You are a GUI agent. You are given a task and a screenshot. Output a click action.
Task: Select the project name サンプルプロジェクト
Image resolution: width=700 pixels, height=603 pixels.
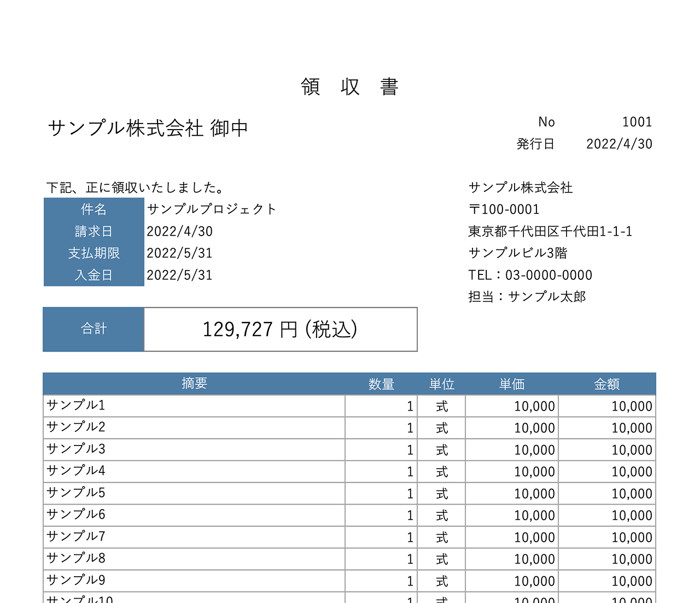click(212, 209)
